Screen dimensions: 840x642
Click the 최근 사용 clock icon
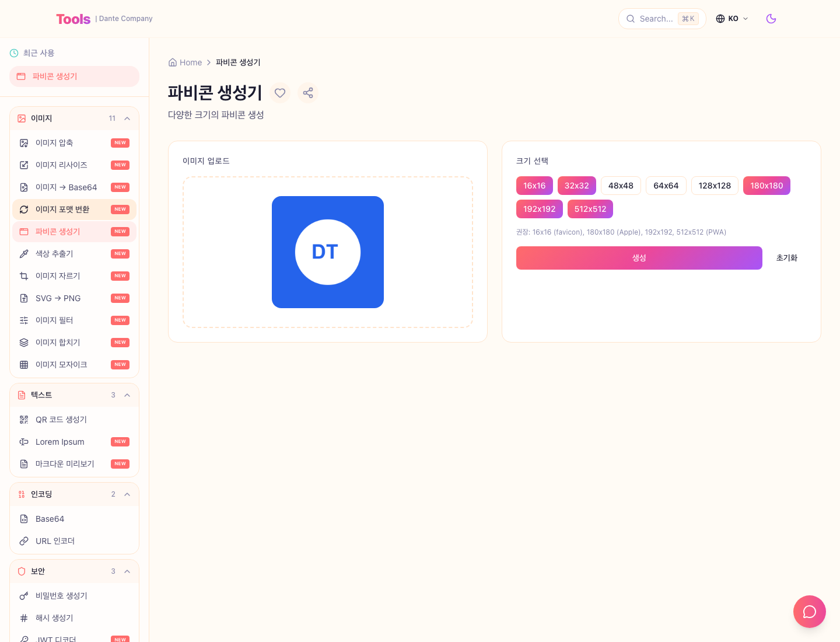[x=14, y=53]
